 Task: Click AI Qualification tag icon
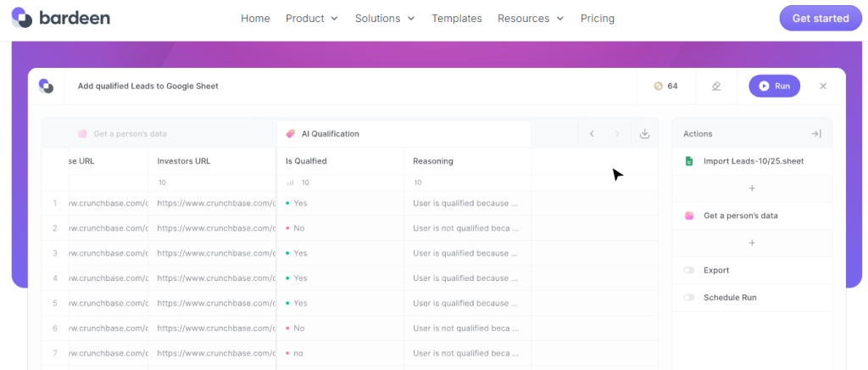click(290, 133)
